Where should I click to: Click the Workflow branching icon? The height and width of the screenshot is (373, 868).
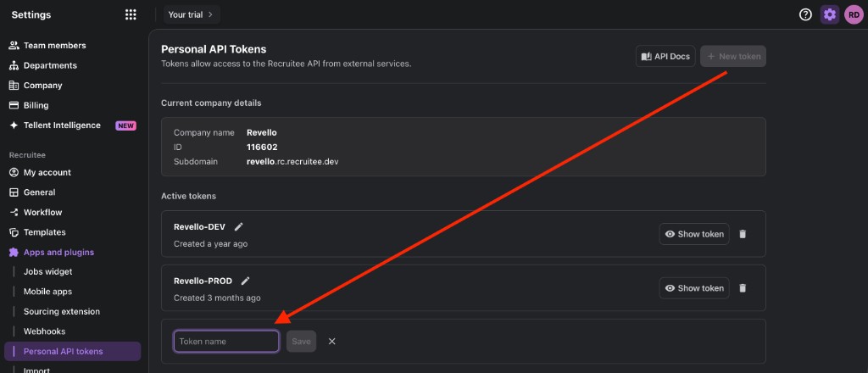point(14,213)
